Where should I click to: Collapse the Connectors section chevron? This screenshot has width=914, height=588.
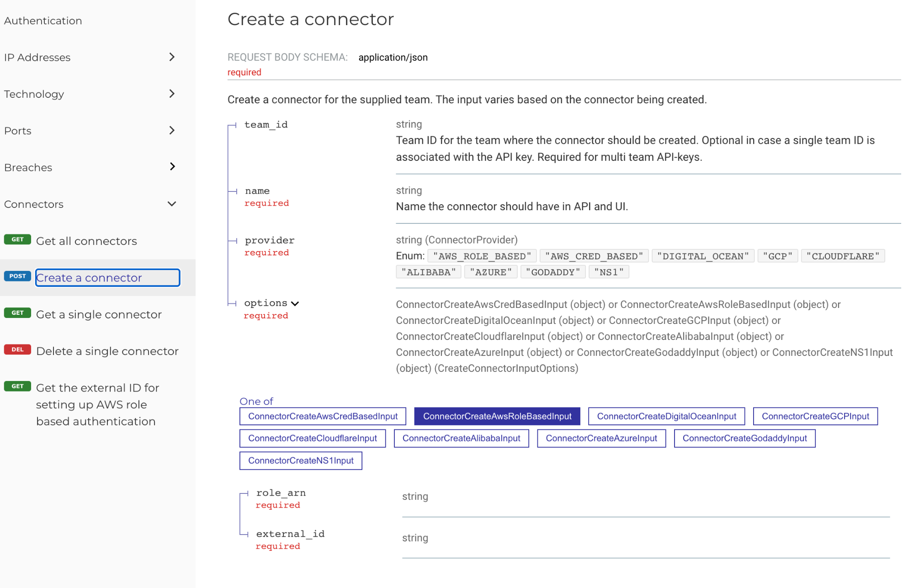click(x=172, y=204)
